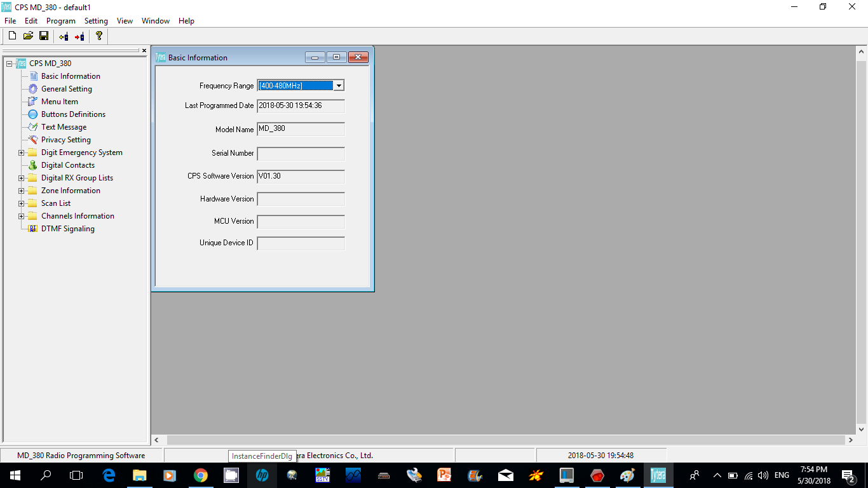Open Task View from the taskbar
Viewport: 868px width, 488px height.
pos(76,475)
